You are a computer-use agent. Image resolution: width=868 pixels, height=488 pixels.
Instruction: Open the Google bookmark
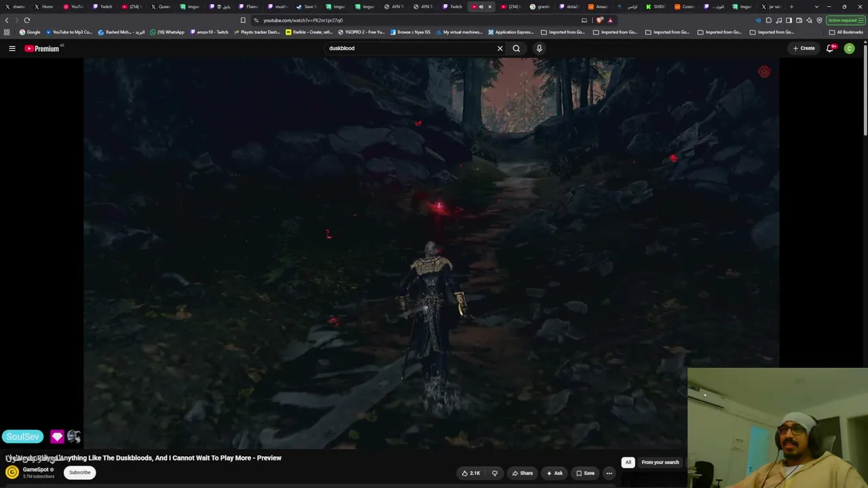[x=30, y=32]
